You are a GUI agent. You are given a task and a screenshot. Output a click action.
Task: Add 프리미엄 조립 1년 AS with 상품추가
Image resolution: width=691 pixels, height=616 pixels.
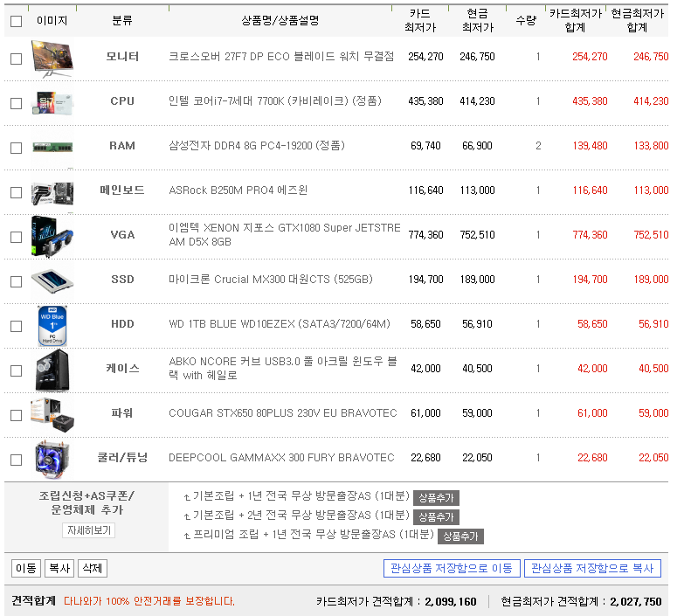[x=460, y=536]
